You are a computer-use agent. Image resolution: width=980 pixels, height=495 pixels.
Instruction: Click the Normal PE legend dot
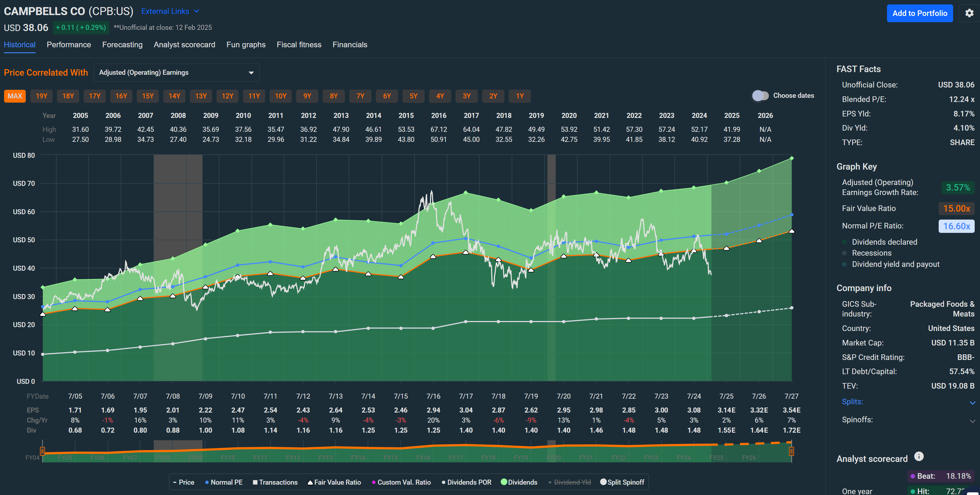tap(207, 482)
